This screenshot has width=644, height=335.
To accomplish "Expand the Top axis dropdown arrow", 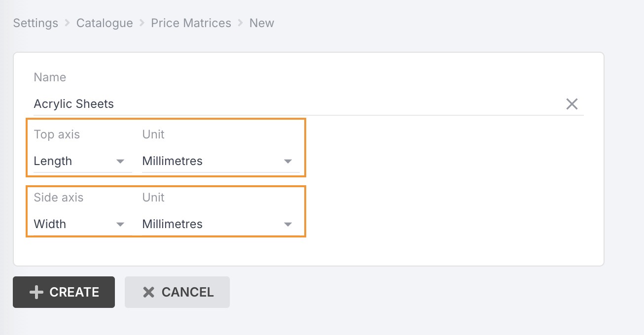I will (120, 161).
